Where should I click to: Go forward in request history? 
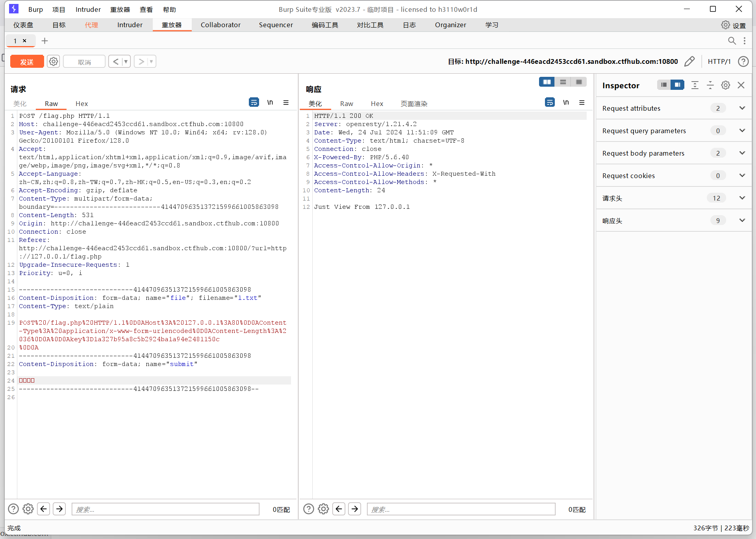[141, 61]
